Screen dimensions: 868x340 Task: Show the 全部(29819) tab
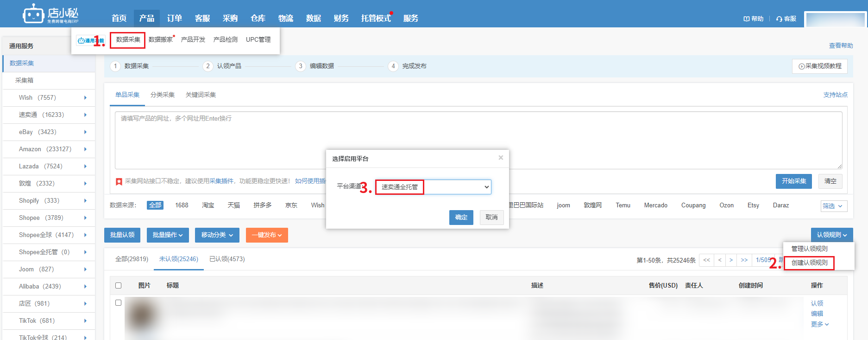132,259
